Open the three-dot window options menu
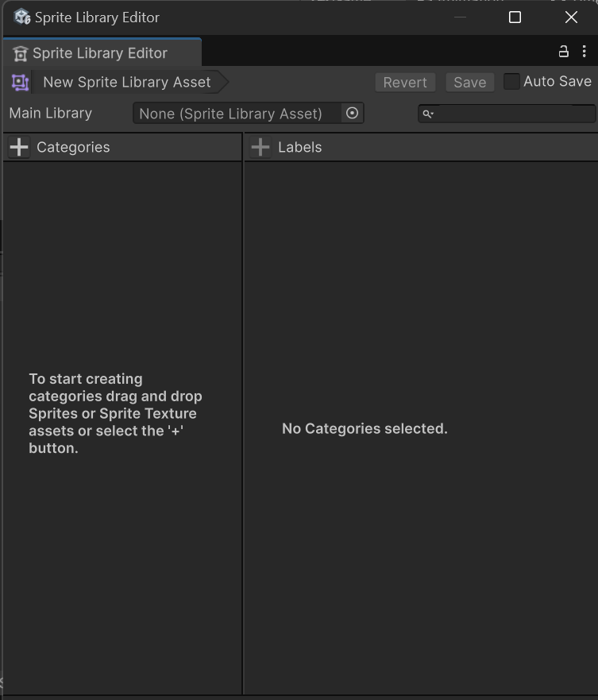598x700 pixels. (x=584, y=52)
